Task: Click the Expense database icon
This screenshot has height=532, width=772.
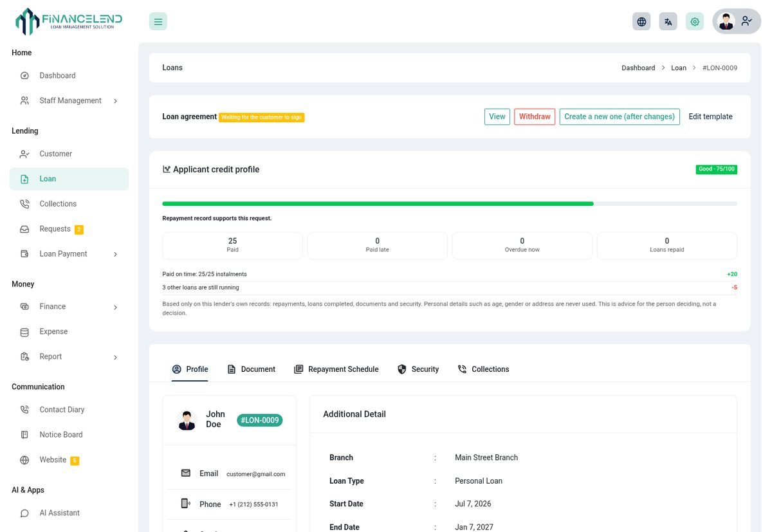Action: click(x=24, y=332)
